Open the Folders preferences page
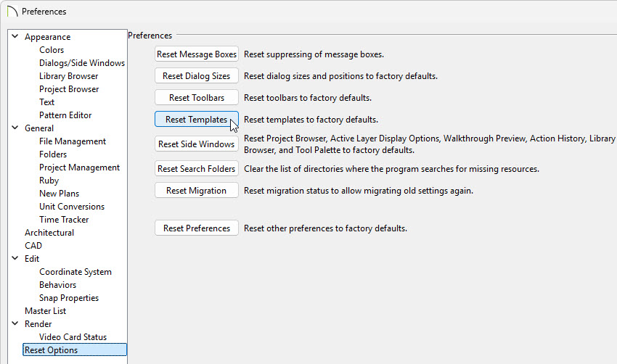This screenshot has height=364, width=617. (53, 154)
